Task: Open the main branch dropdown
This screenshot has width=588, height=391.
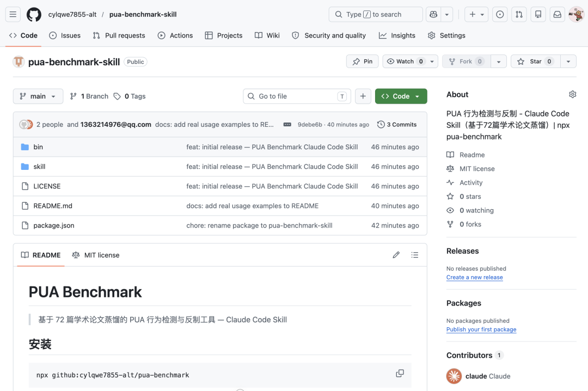Action: pyautogui.click(x=38, y=96)
